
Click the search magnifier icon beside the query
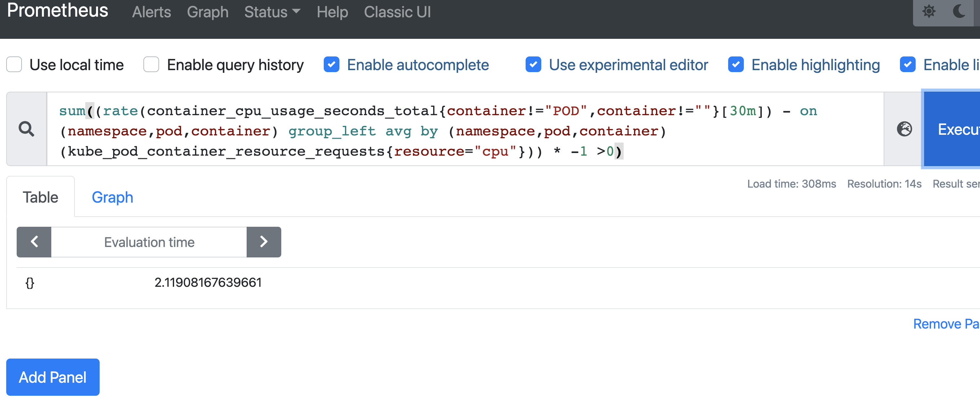pyautogui.click(x=27, y=129)
